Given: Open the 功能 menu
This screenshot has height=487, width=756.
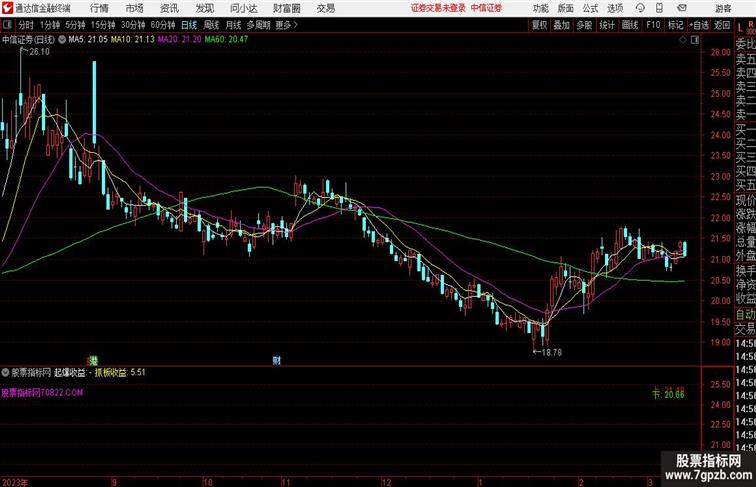Looking at the screenshot, I should [540, 8].
